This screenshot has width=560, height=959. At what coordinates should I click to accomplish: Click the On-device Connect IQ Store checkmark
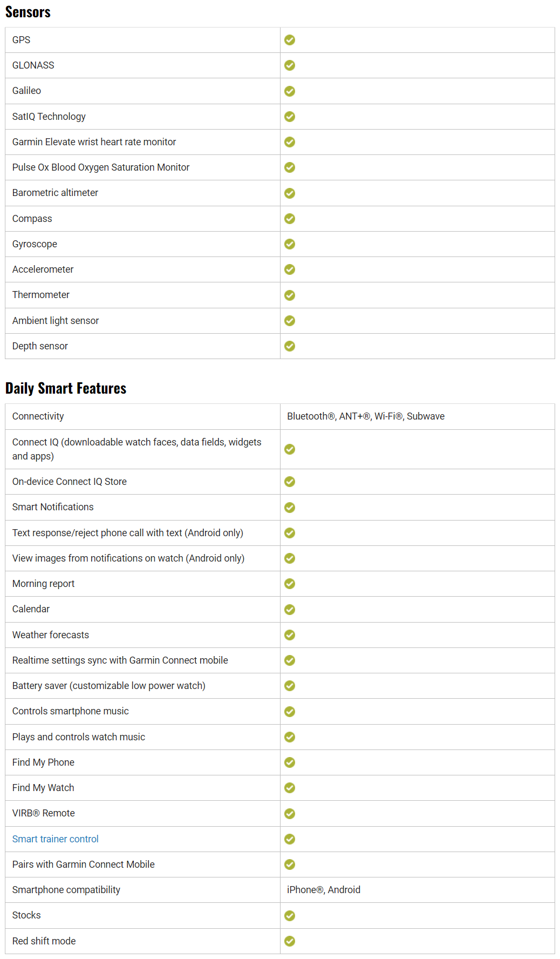tap(290, 482)
